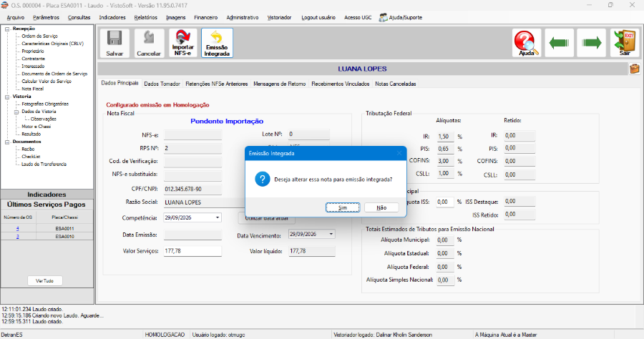Open the Vistoriador menu

point(279,18)
